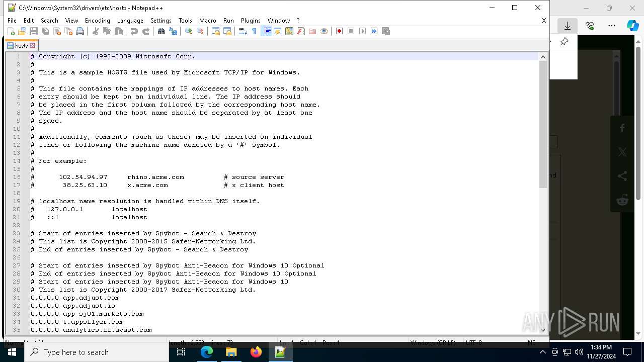Viewport: 644px width, 362px height.
Task: Save recorded macro toolbar icon
Action: click(386, 31)
